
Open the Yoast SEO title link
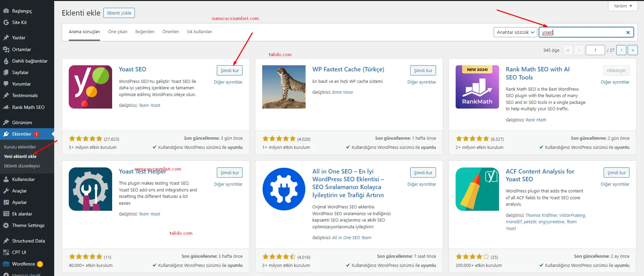(132, 69)
